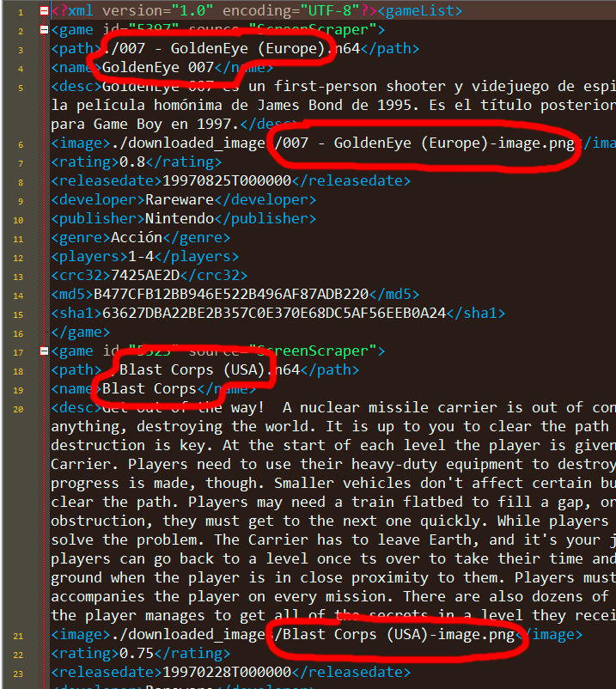
Task: Collapse the first game block at line 2
Action: coord(44,30)
